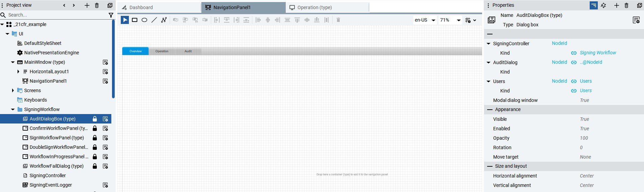Open grid settings icon in editor toolbar
Viewport: 644px width, 192px height.
point(468,20)
